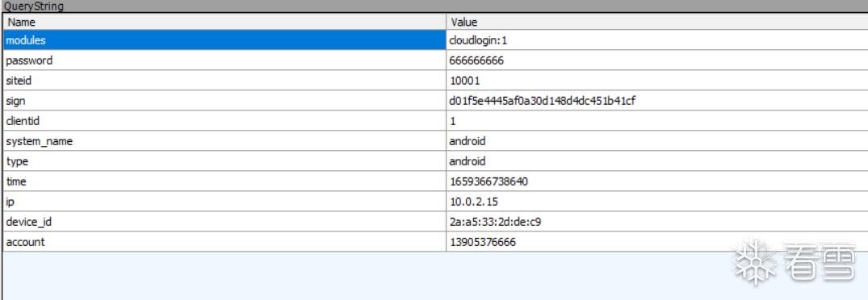Screen dimensions: 868x300
Task: Select the clientid row
Action: [436, 120]
